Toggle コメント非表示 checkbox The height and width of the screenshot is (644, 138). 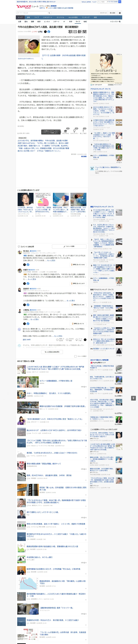(x=75, y=356)
